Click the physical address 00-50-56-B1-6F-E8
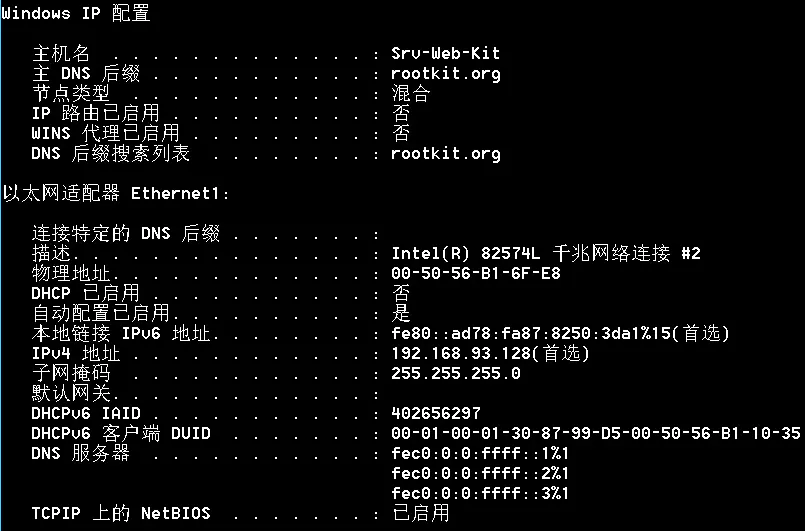 click(x=476, y=273)
